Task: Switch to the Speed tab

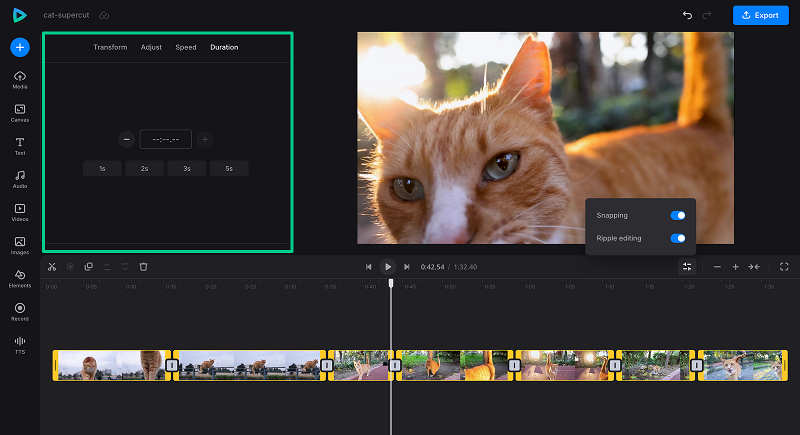Action: (186, 47)
